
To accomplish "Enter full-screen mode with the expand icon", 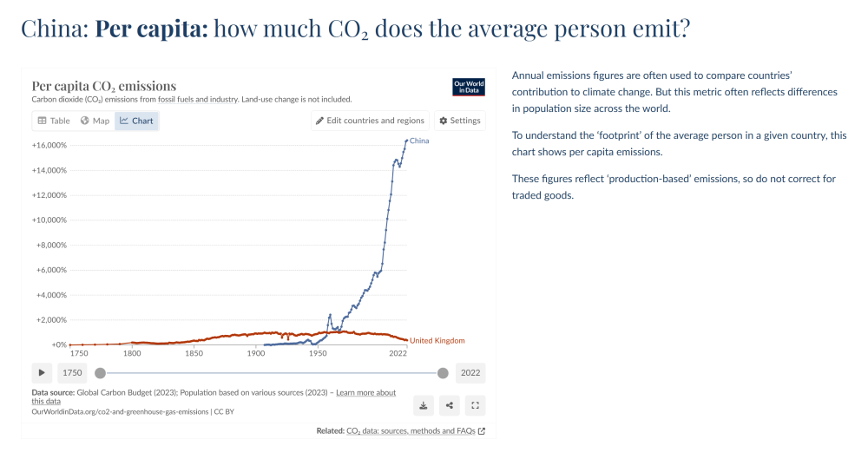I will pyautogui.click(x=475, y=405).
